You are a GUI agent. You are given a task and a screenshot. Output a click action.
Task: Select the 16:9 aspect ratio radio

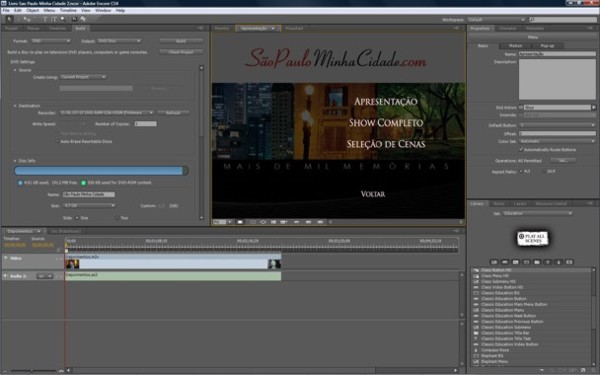pos(544,171)
